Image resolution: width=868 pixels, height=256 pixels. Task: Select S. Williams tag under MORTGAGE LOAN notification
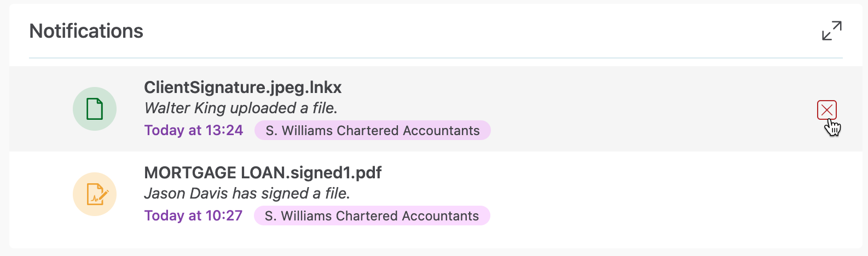[x=372, y=216]
